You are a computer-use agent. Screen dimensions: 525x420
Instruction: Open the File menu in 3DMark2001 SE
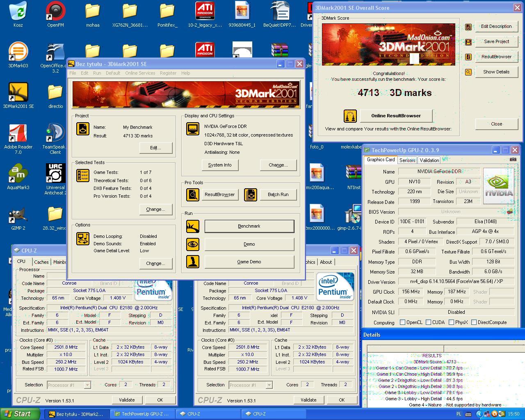73,73
